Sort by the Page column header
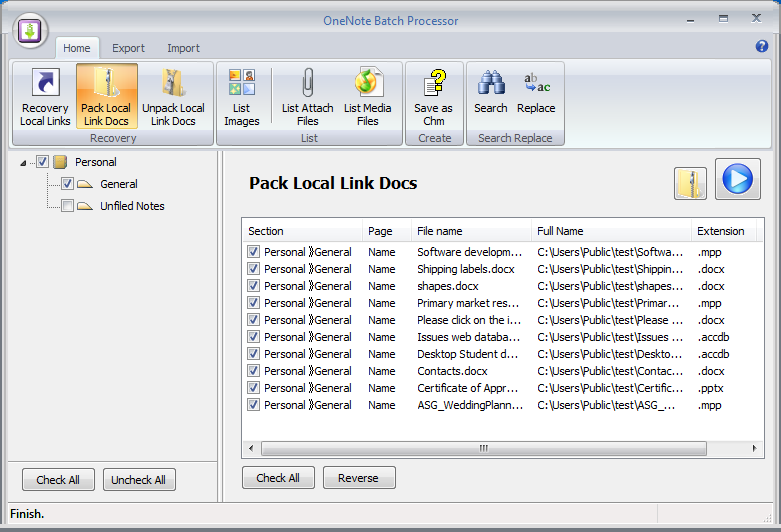 pos(387,231)
